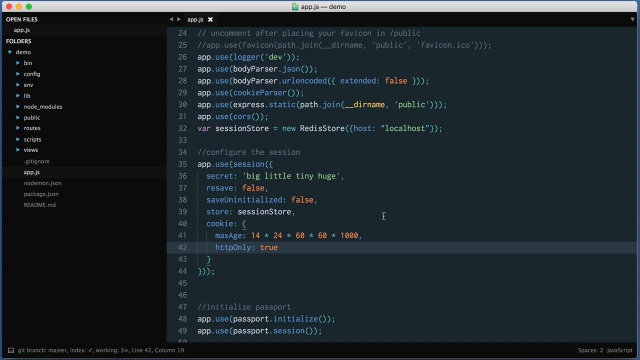Open nodemon.json file
Viewport: 640px width, 360px height.
point(43,183)
